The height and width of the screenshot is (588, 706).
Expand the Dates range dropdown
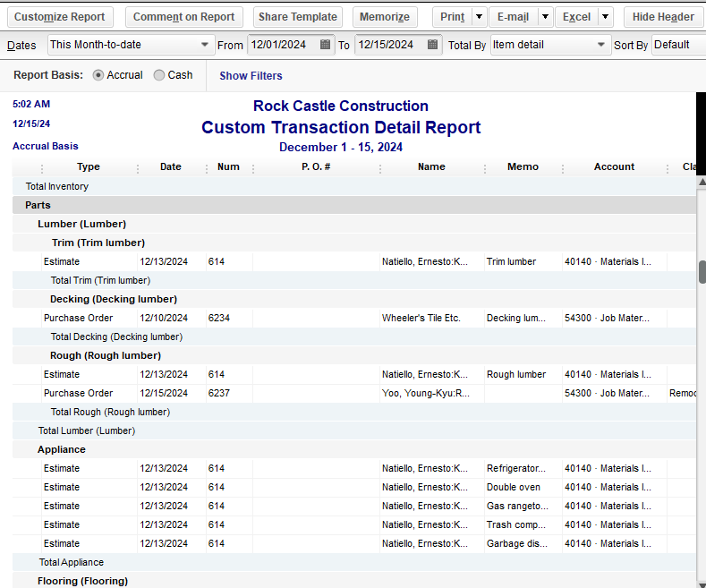[204, 45]
